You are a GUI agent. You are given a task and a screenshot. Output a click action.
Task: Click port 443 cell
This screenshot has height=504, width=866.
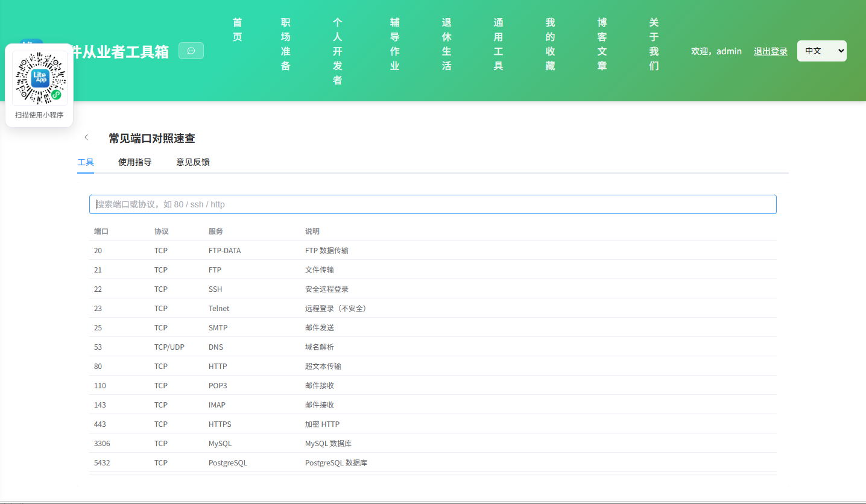tap(100, 424)
